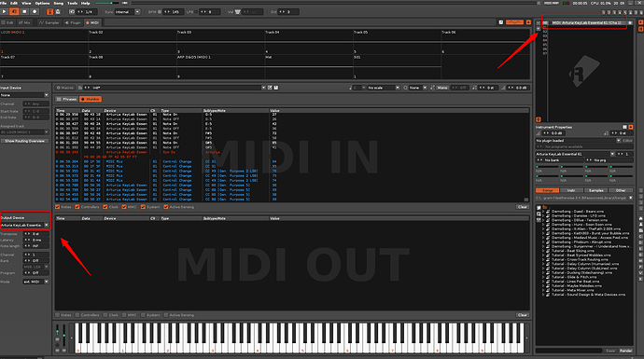Viewport: 644px width, 359px height.
Task: Click the magnifier icon in file browser
Action: [x=539, y=214]
